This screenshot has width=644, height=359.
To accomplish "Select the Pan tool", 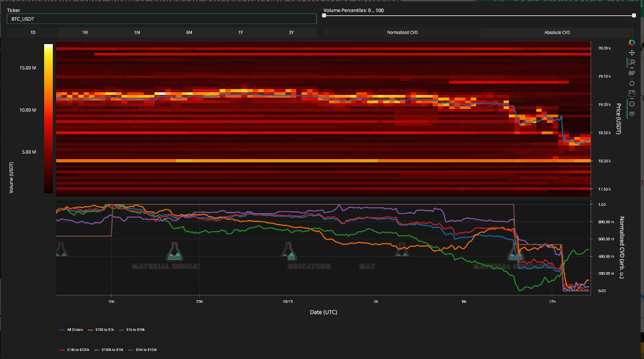I will [631, 51].
